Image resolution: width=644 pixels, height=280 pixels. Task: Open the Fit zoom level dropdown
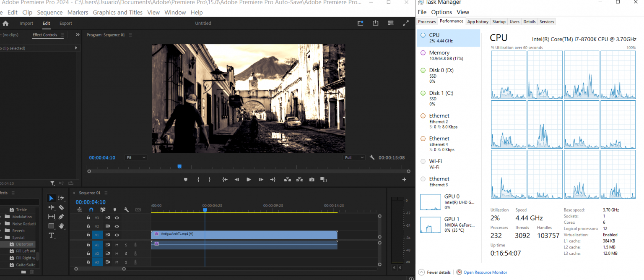pyautogui.click(x=136, y=157)
